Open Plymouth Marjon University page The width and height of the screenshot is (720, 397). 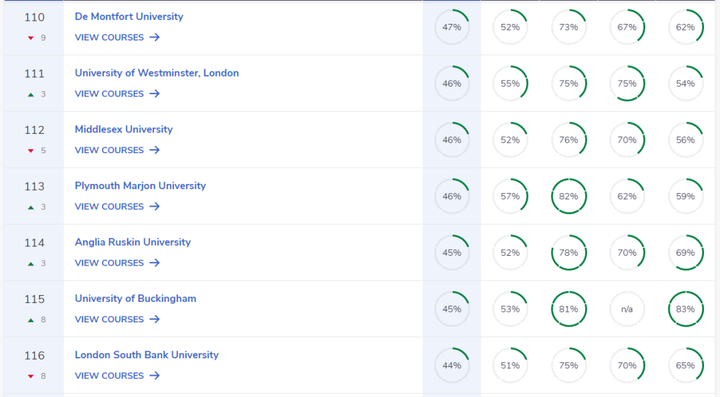(140, 186)
